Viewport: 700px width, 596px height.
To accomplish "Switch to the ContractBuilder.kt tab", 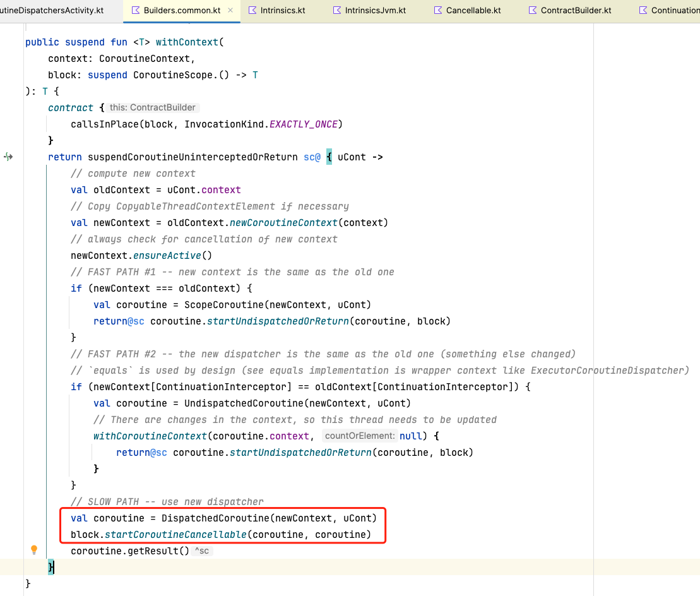I will [576, 10].
